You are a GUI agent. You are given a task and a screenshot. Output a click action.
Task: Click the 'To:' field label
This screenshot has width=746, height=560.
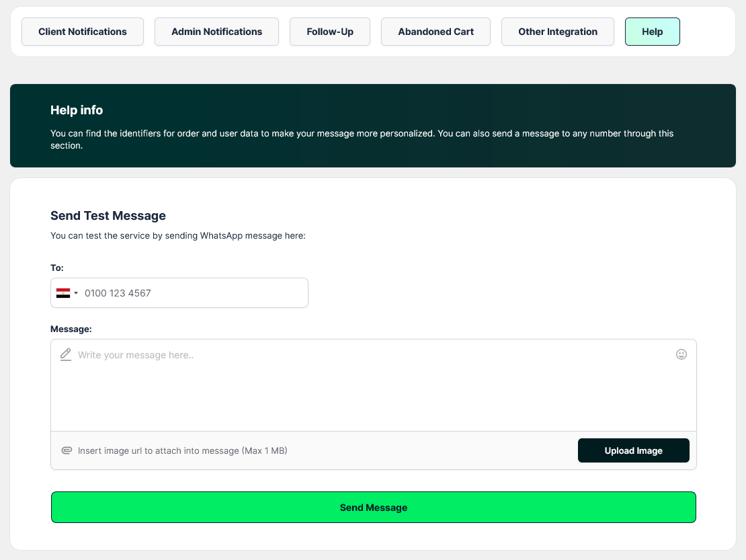57,268
